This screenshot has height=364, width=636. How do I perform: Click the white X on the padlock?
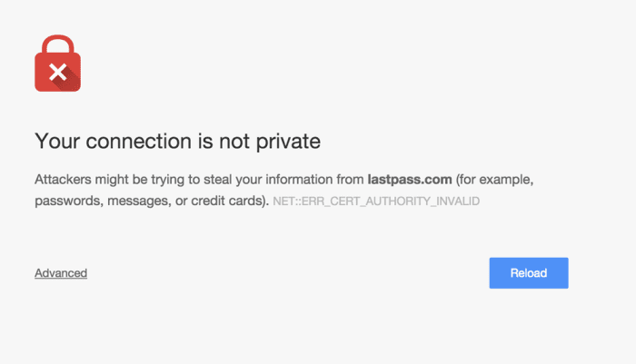point(58,73)
